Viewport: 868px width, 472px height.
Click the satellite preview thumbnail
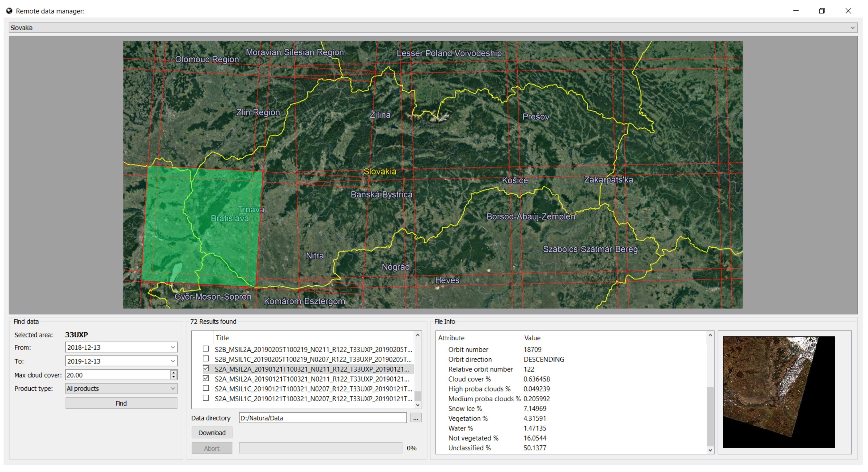click(779, 392)
